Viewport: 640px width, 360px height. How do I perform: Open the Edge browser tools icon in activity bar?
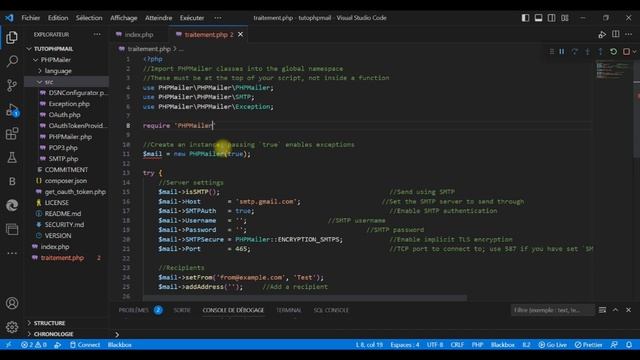(12, 205)
